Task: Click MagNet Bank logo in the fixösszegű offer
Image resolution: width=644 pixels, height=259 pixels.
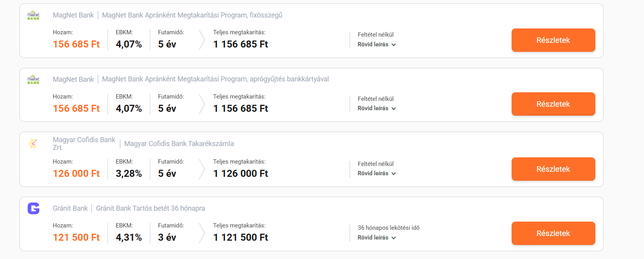Action: (x=33, y=16)
